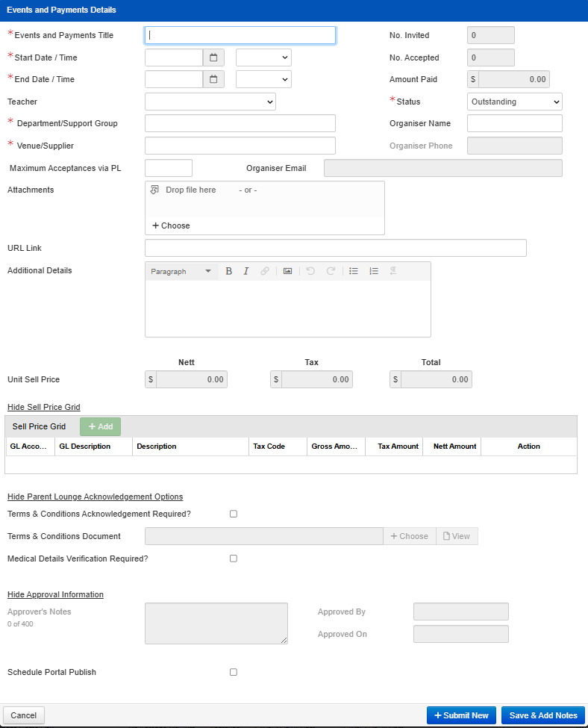Tick Terms & Conditions Acknowledgement Required checkbox
The image size is (588, 728).
(234, 514)
